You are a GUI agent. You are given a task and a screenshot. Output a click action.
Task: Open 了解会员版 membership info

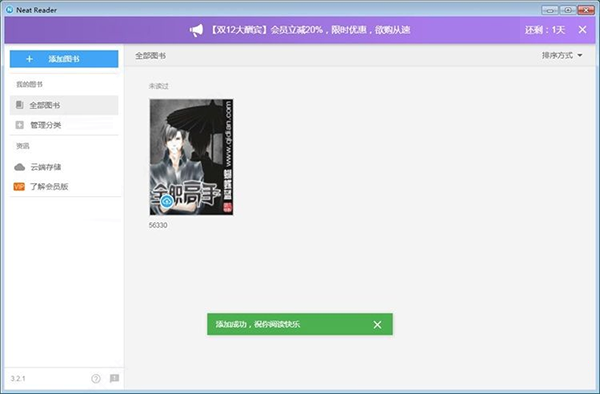(64, 187)
